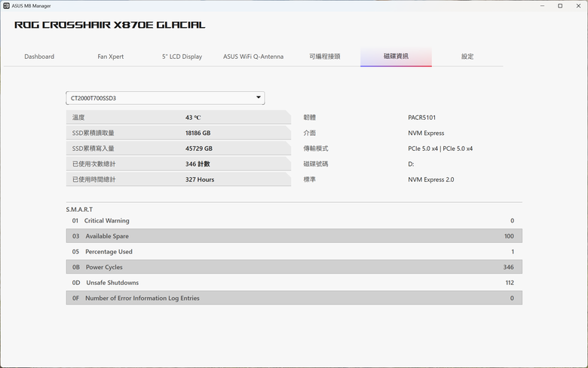Click the Unsafe Shutdowns value 112
The image size is (588, 368).
tap(510, 283)
